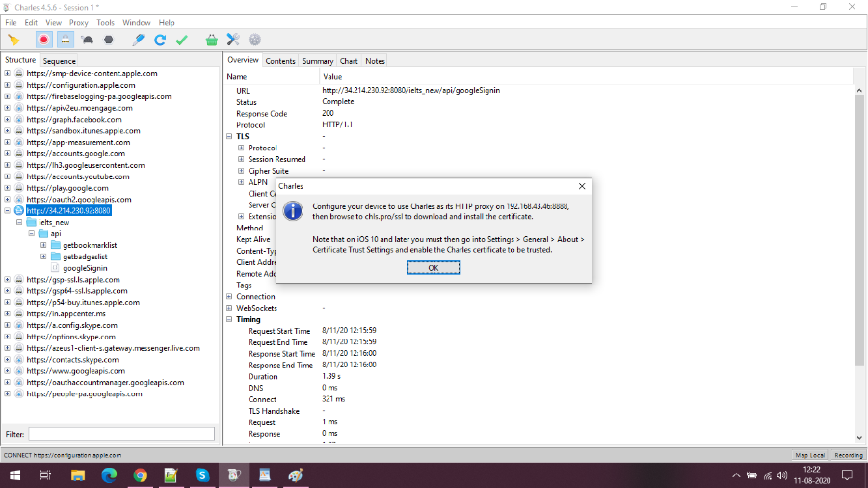Click the Compose pen icon in toolbar

pyautogui.click(x=138, y=40)
